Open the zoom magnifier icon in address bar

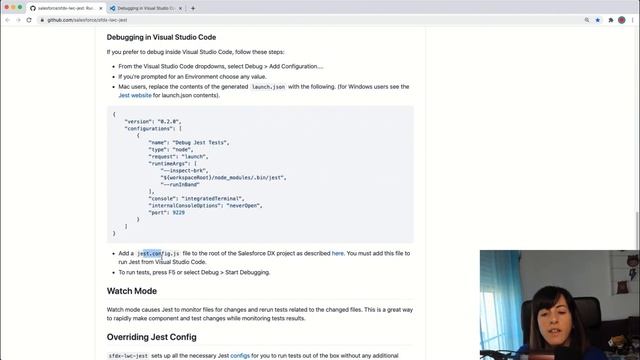[x=587, y=20]
